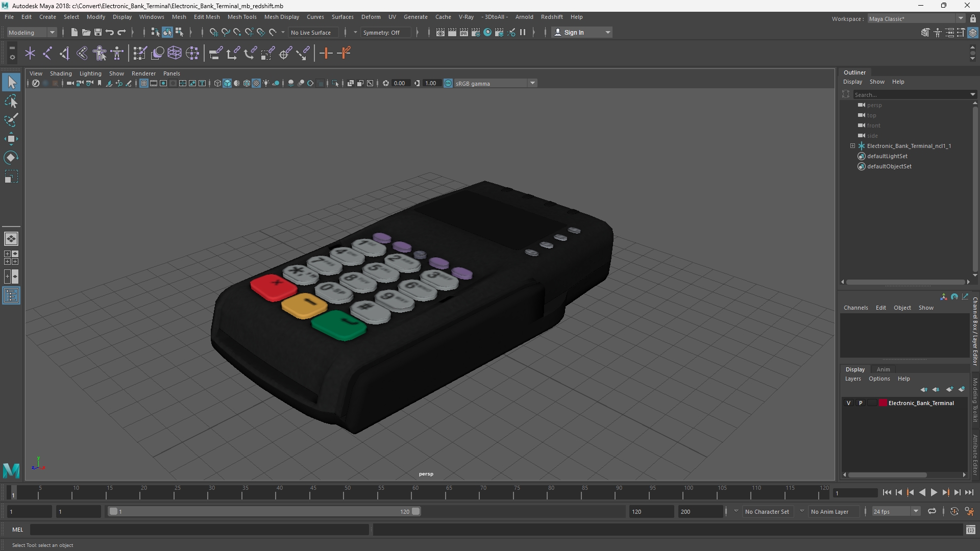Select the Move tool in the left toolbox
This screenshot has height=551, width=980.
[x=11, y=139]
